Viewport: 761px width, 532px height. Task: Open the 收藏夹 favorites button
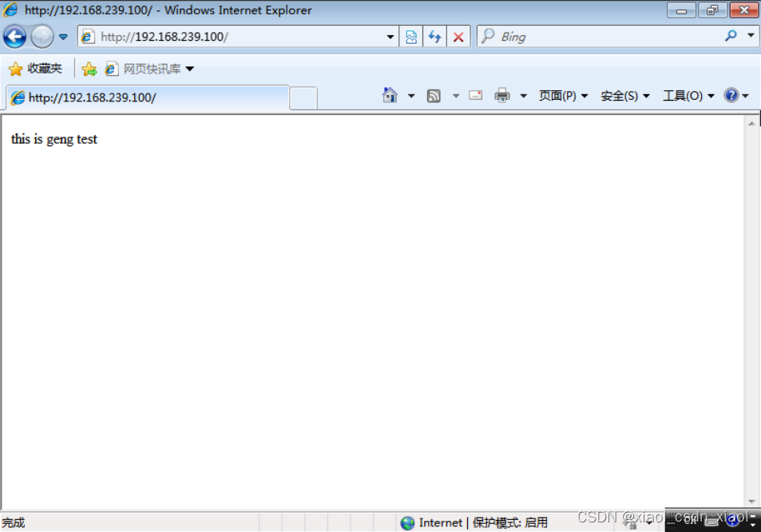click(35, 69)
